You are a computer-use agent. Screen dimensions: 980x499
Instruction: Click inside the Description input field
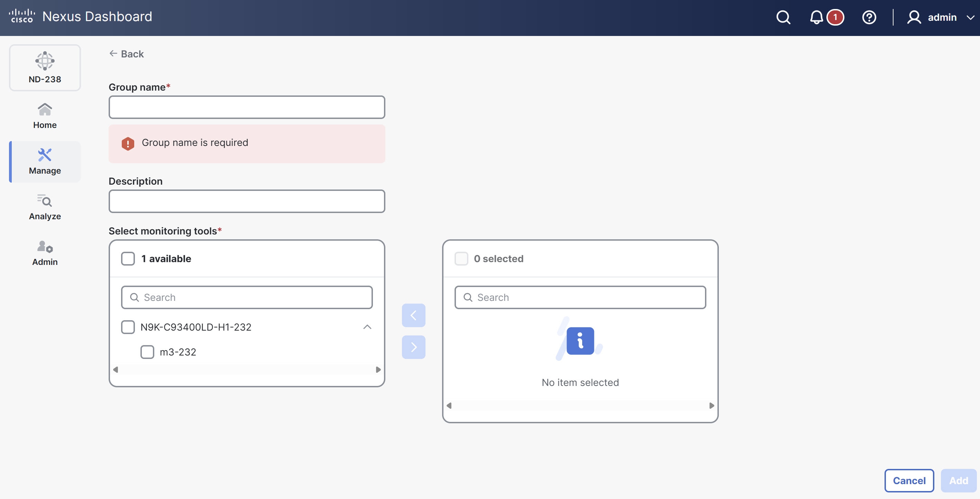247,201
